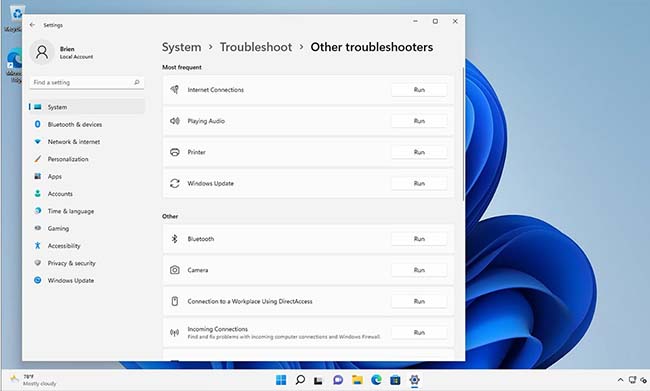Screen dimensions: 650x391
Task: Focus the Find a setting search box
Action: 87,83
